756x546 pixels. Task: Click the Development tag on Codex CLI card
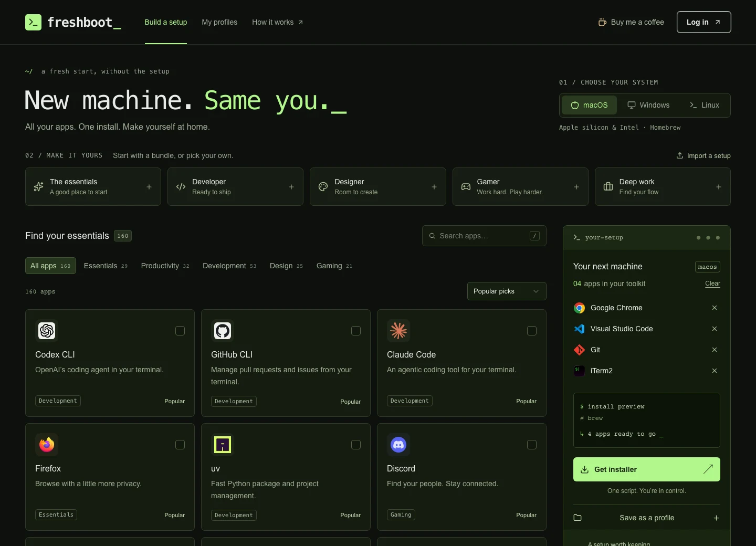[58, 401]
